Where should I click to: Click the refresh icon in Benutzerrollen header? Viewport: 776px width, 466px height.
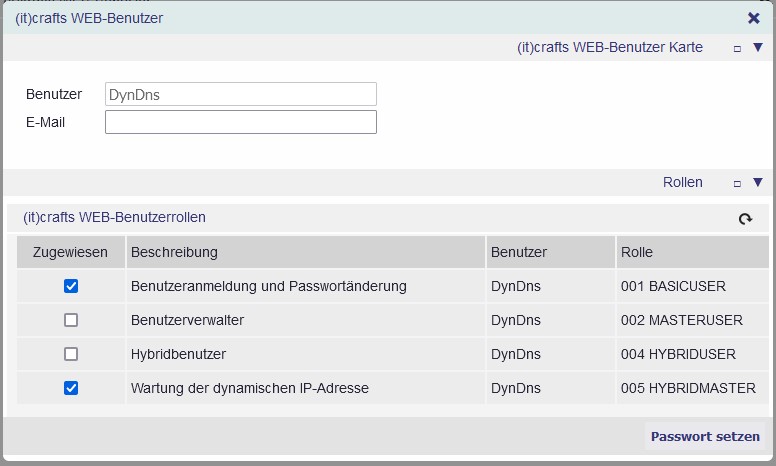point(745,219)
